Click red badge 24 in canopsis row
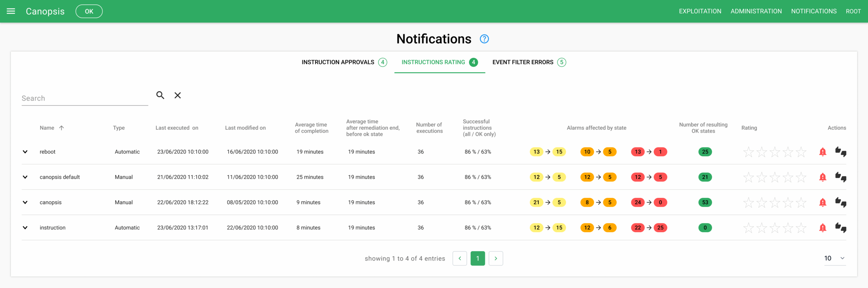The width and height of the screenshot is (868, 288). point(638,203)
